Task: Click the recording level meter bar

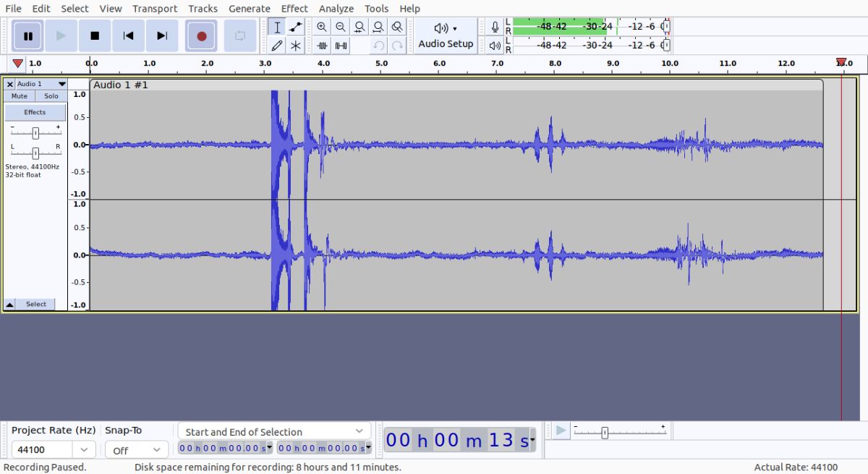Action: [592, 26]
